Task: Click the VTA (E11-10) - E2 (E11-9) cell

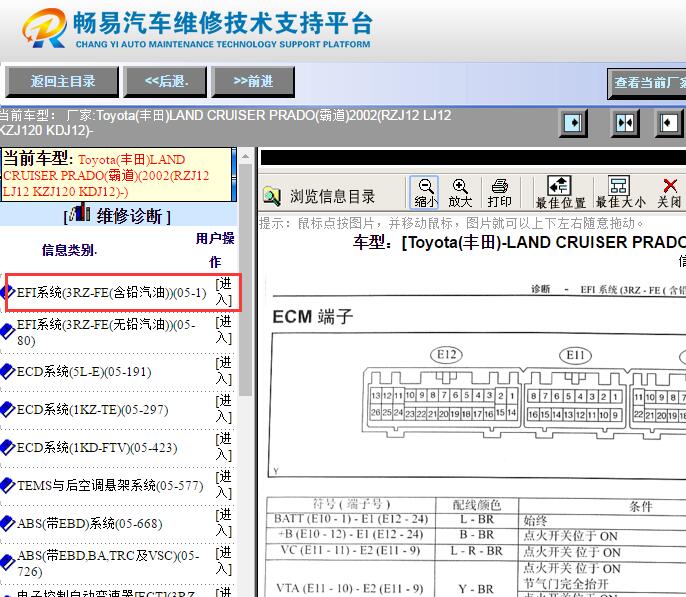Action: pyautogui.click(x=351, y=589)
